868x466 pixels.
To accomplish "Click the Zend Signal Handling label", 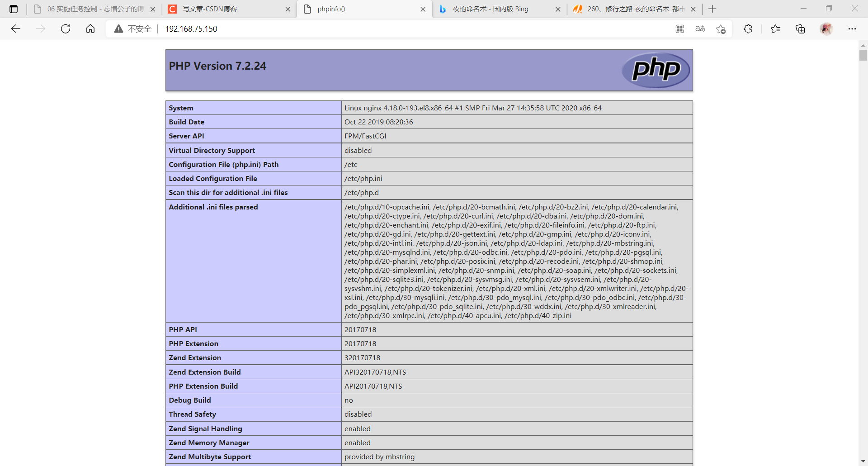I will pyautogui.click(x=205, y=428).
